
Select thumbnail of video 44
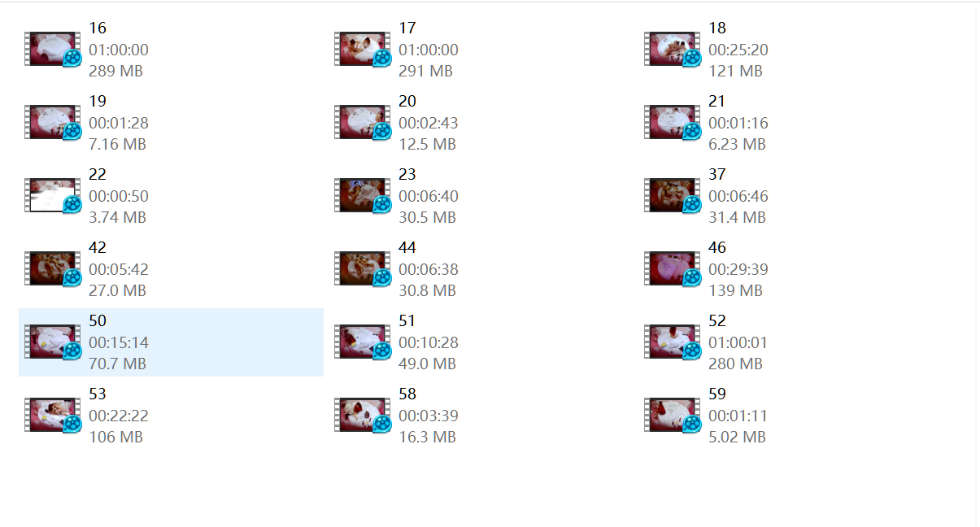coord(364,269)
